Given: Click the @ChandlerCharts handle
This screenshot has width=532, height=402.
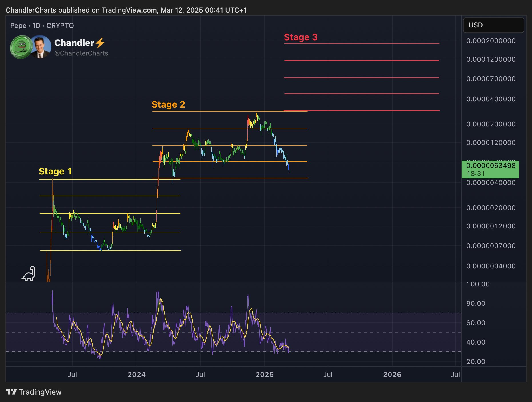Looking at the screenshot, I should coord(81,53).
